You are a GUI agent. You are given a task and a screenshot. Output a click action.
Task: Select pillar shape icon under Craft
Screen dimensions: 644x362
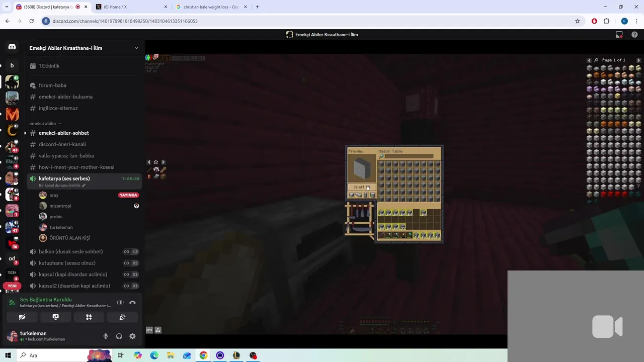point(365,195)
